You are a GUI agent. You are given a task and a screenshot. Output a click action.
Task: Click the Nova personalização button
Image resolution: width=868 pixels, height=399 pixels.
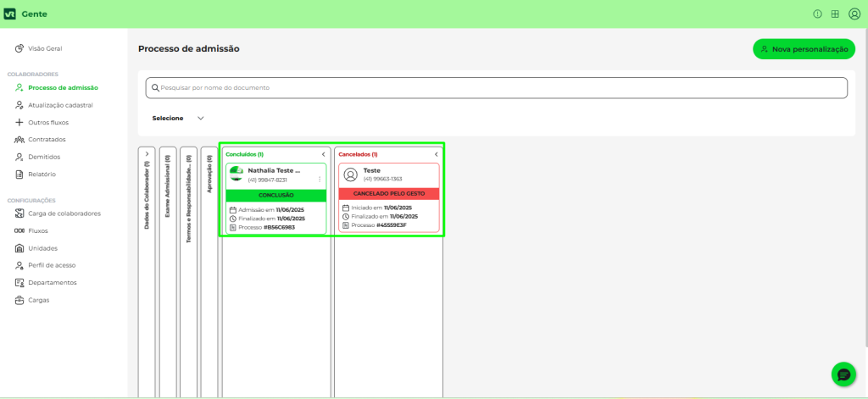(804, 49)
